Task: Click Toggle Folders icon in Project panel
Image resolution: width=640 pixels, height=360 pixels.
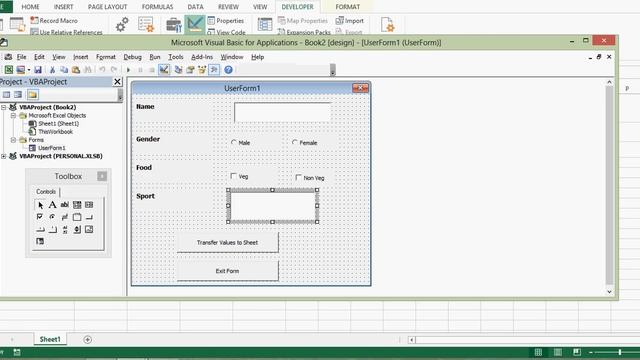Action: point(32,95)
